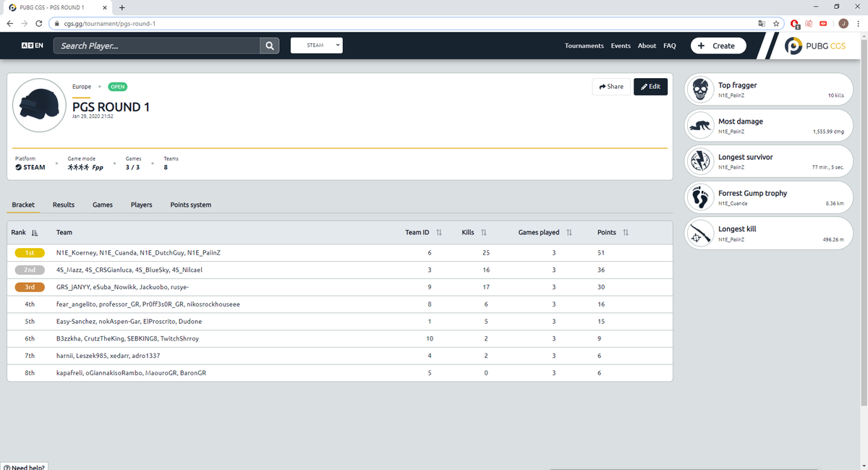
Task: Switch to the Games tab
Action: coord(103,205)
